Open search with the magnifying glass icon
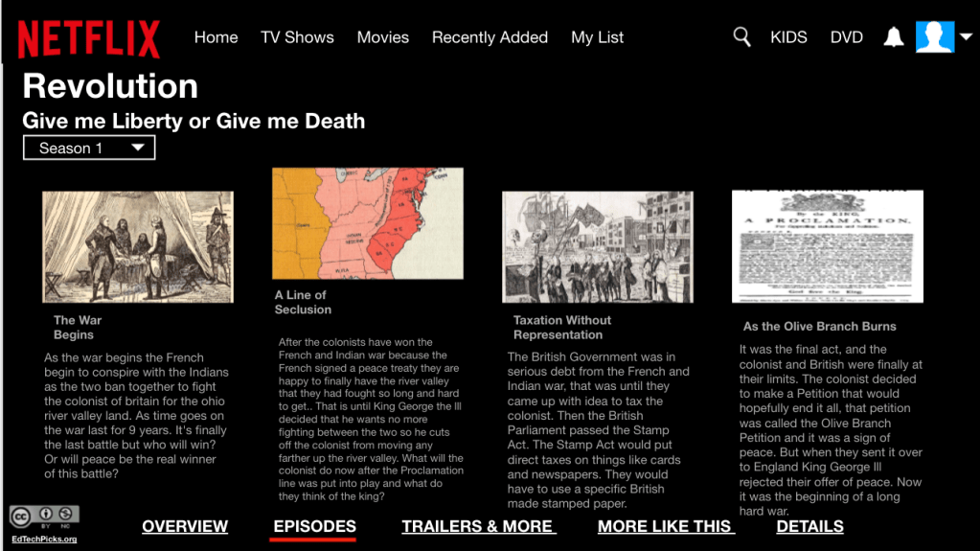Viewport: 980px width, 551px height. [x=741, y=36]
